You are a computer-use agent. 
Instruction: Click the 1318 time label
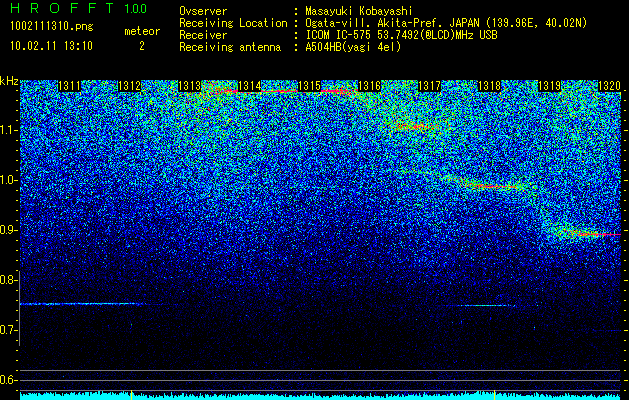point(490,86)
